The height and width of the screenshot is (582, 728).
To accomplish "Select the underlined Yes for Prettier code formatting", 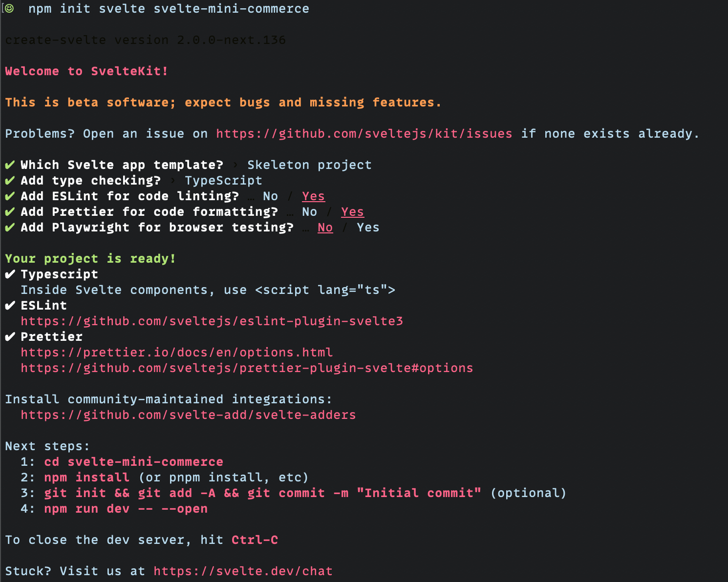I will [x=352, y=212].
